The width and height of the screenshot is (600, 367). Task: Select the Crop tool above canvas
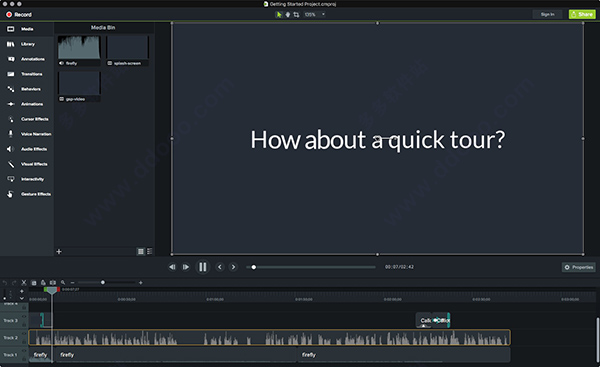coord(296,15)
